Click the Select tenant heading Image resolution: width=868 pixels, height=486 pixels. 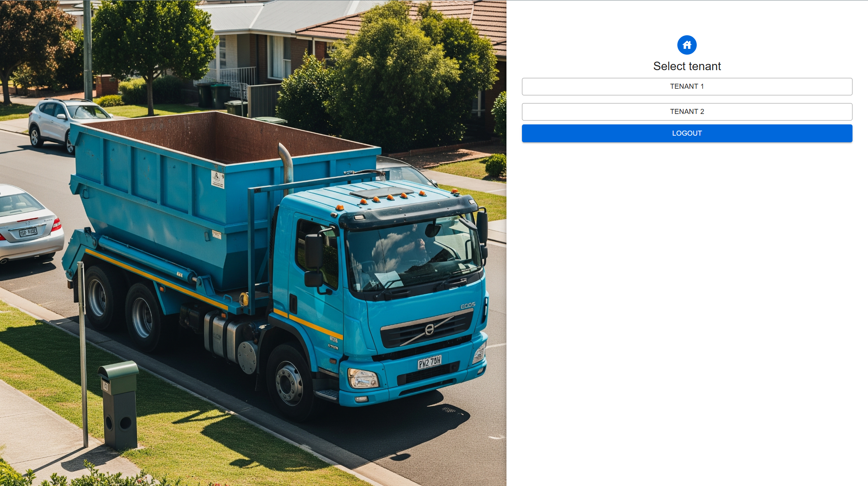click(687, 66)
